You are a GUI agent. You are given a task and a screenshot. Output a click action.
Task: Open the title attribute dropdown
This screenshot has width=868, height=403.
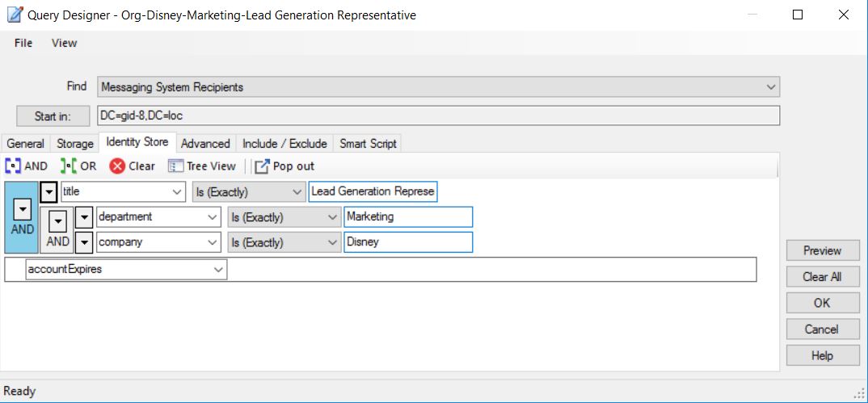click(x=178, y=192)
